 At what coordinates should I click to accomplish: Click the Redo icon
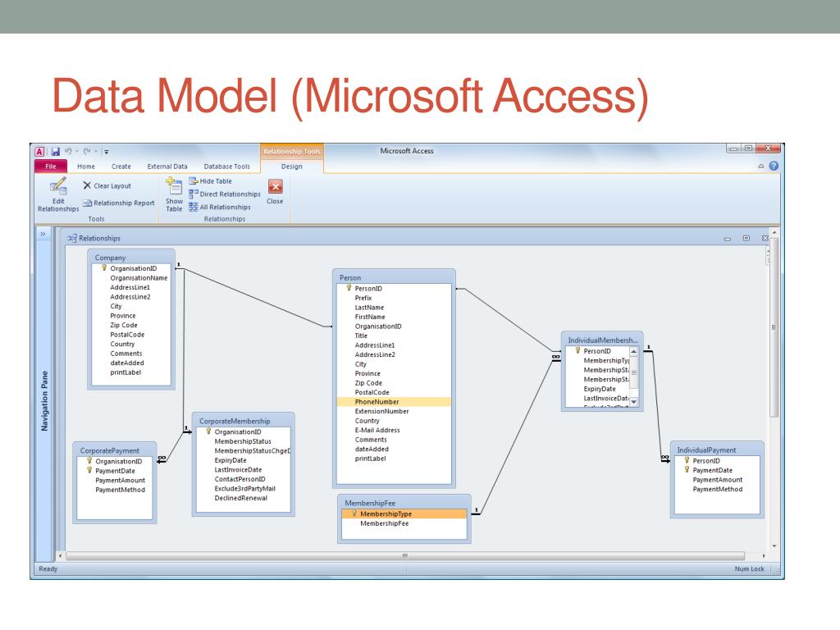coord(87,152)
